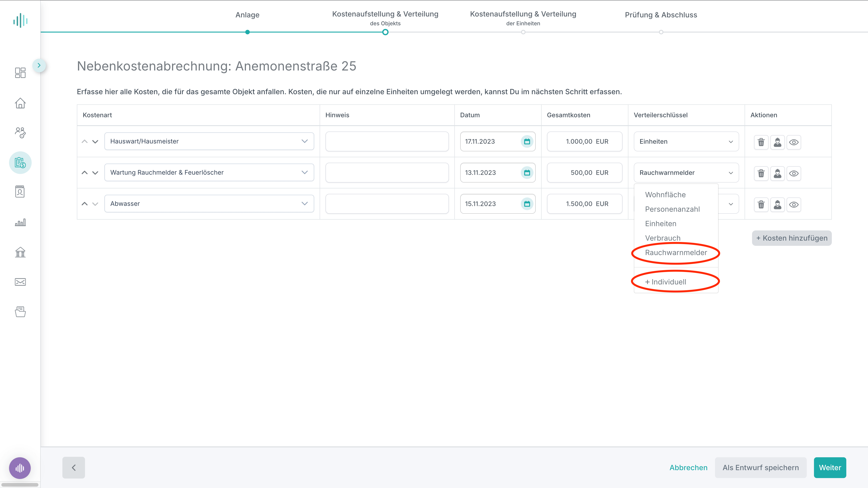
Task: Delete the Wartung Rauchmelder cost row
Action: click(x=761, y=174)
